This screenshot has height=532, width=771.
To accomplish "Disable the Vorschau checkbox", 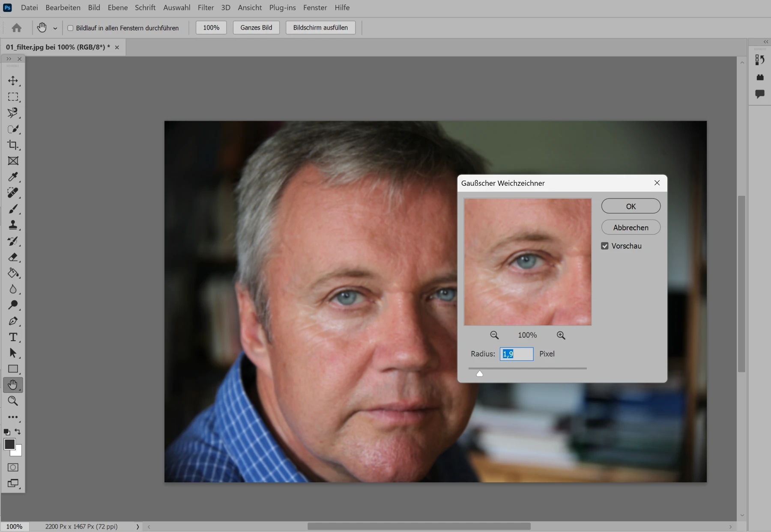I will 605,246.
